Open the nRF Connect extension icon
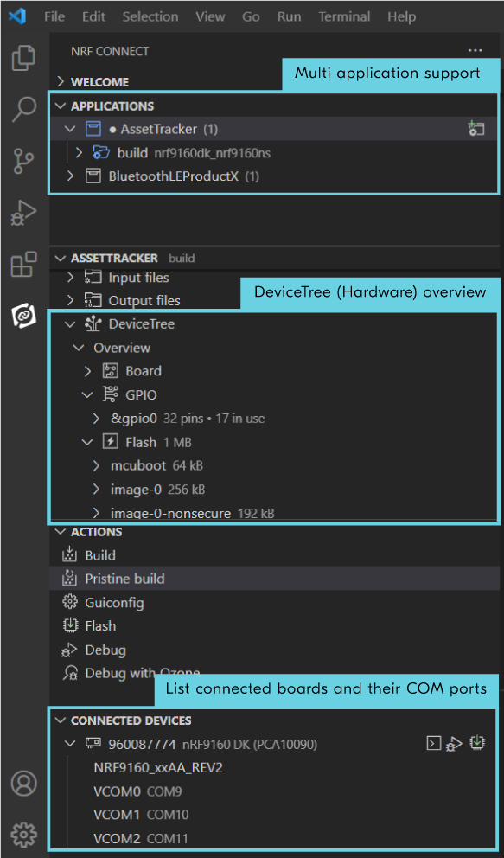This screenshot has width=504, height=858. point(23,317)
